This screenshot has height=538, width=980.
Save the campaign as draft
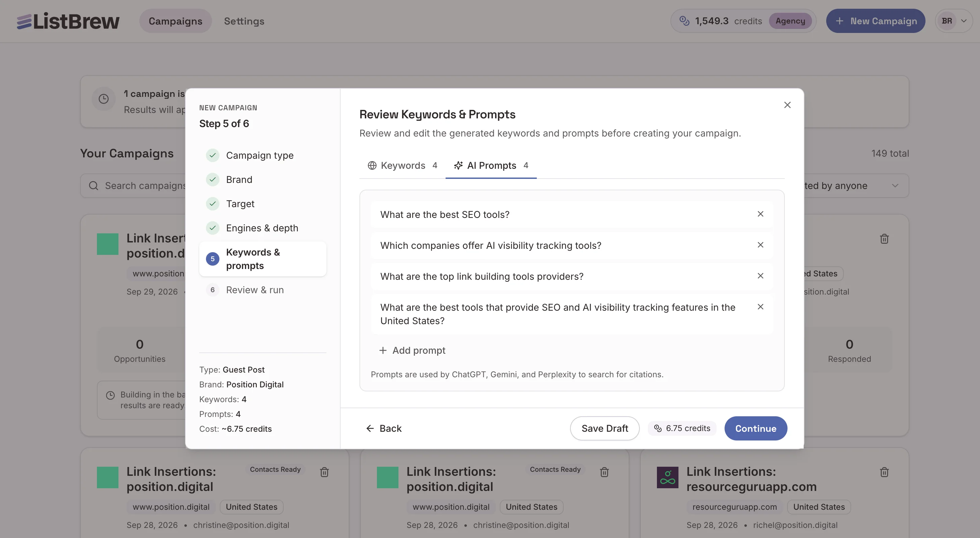pos(604,428)
